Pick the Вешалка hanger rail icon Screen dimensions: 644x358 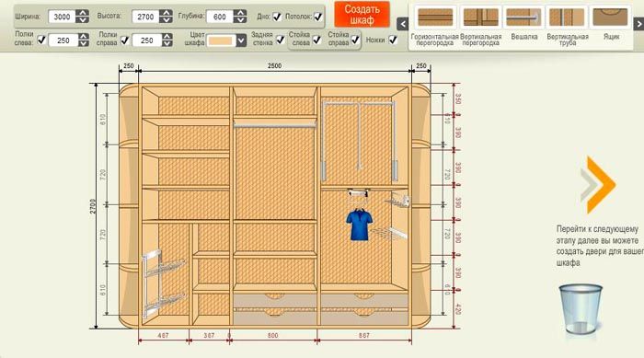click(523, 17)
